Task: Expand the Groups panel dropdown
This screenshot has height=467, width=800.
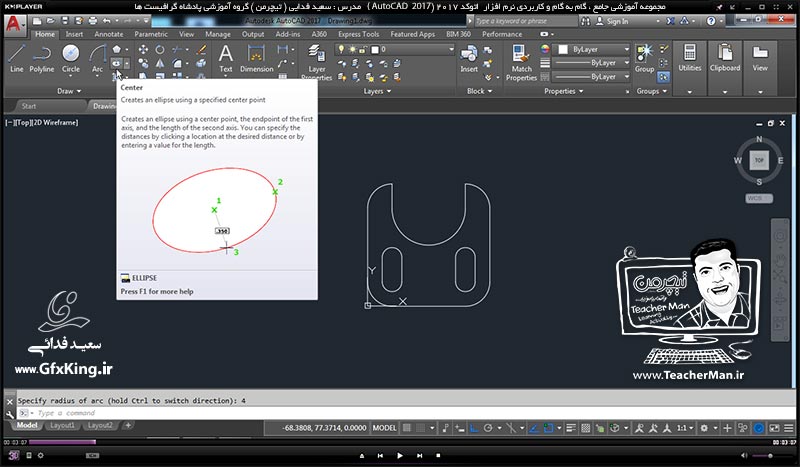Action: click(x=652, y=91)
